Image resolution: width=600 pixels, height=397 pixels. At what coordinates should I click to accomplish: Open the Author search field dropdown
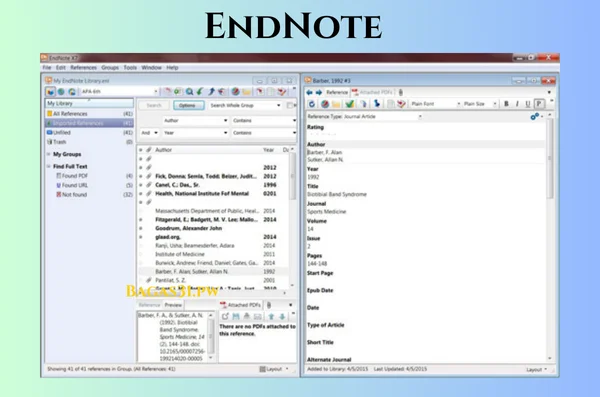click(196, 121)
